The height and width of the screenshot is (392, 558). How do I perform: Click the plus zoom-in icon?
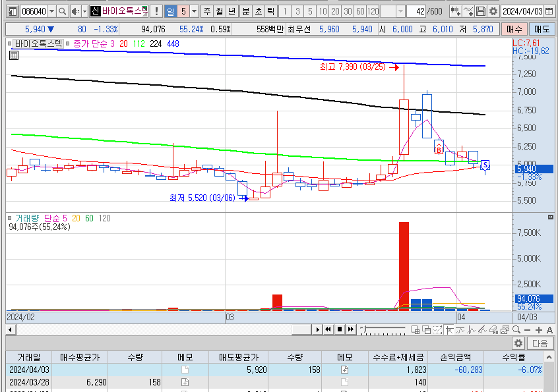coord(538,330)
